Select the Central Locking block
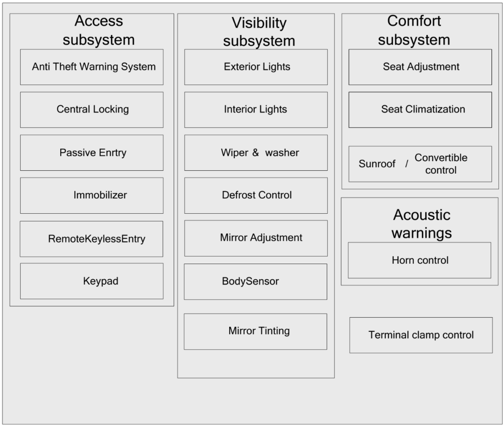 (91, 110)
